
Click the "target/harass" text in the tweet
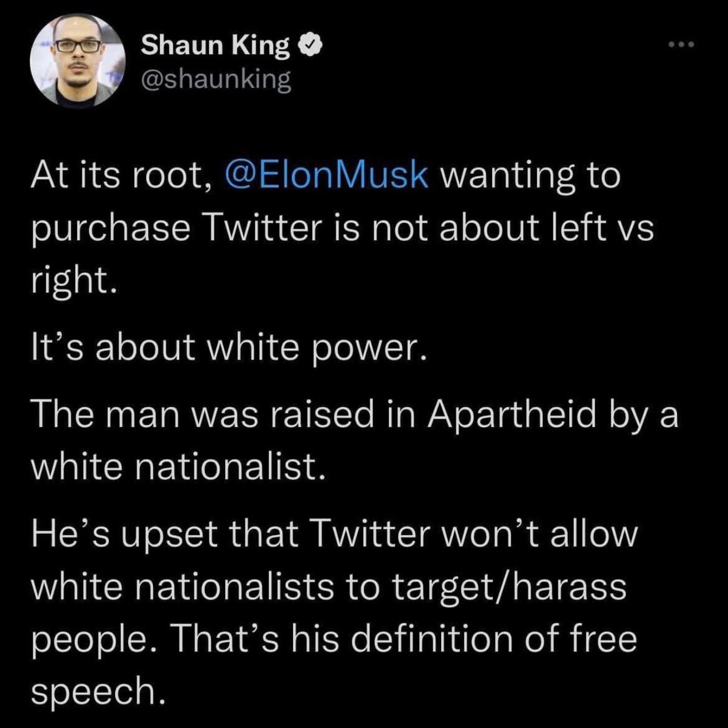pos(508,586)
